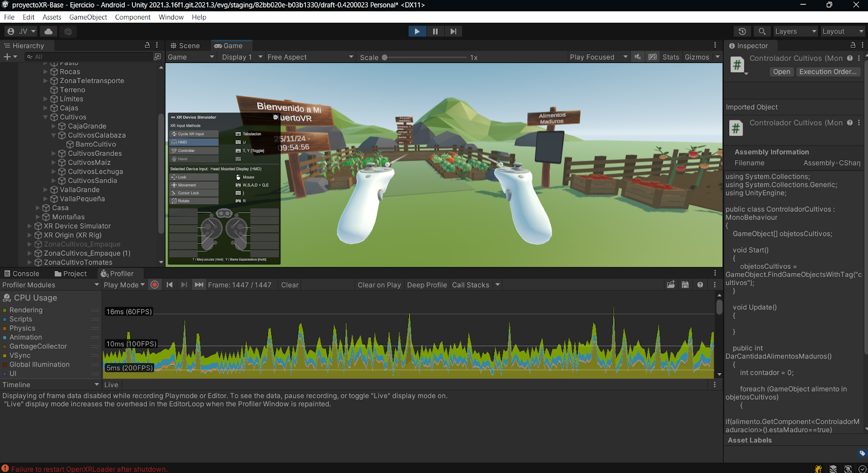868x473 pixels.
Task: Open the Layers dropdown
Action: [795, 31]
